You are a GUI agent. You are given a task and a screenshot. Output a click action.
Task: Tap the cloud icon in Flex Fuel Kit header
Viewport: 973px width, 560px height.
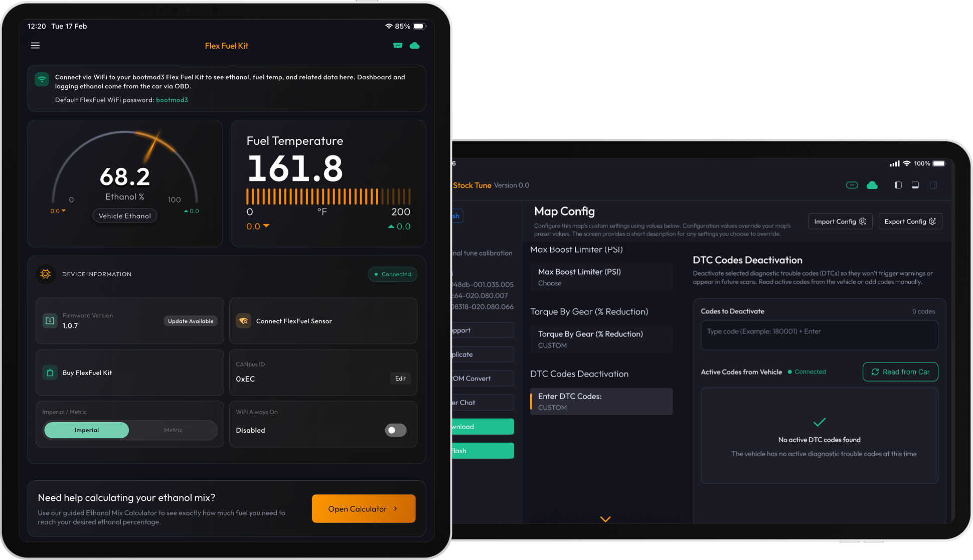415,46
